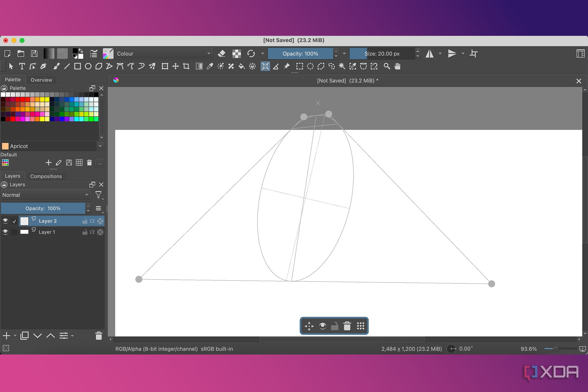
Task: Switch to the Compositions tab
Action: point(46,176)
